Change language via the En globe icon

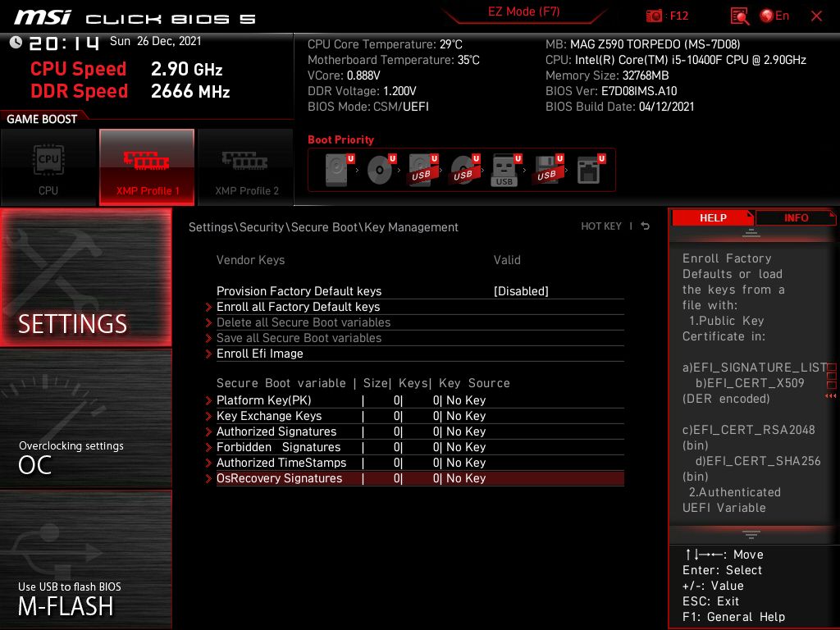coord(774,16)
